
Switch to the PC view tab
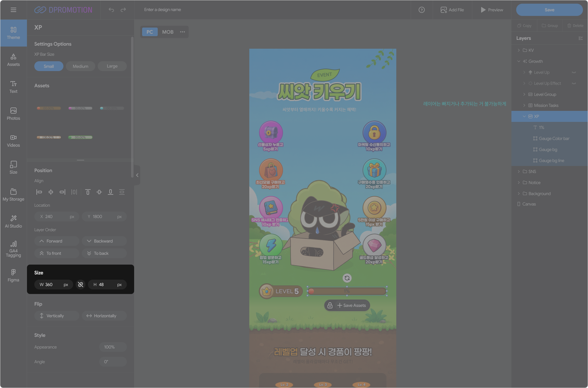[x=150, y=32]
